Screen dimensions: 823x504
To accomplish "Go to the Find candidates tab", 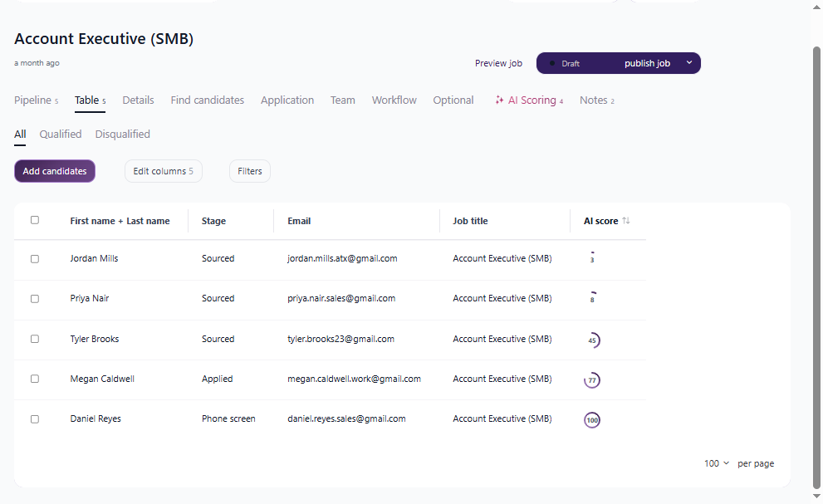I will (x=208, y=100).
